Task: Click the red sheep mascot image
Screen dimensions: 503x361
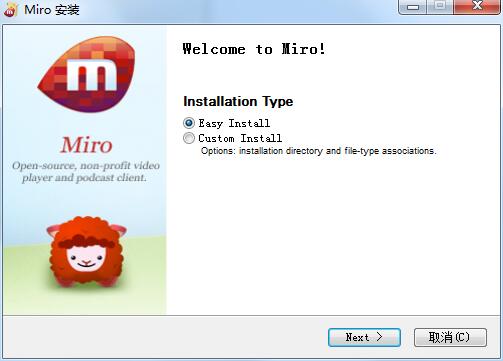Action: click(x=86, y=252)
